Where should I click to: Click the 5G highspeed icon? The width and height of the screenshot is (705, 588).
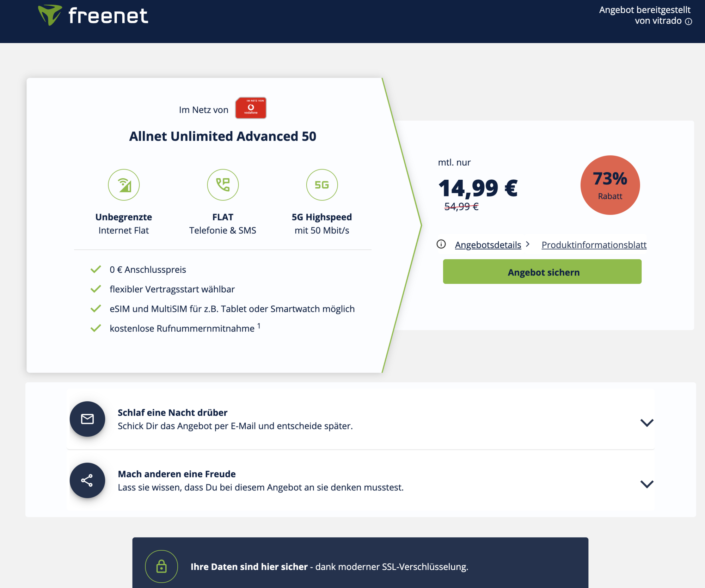tap(322, 185)
